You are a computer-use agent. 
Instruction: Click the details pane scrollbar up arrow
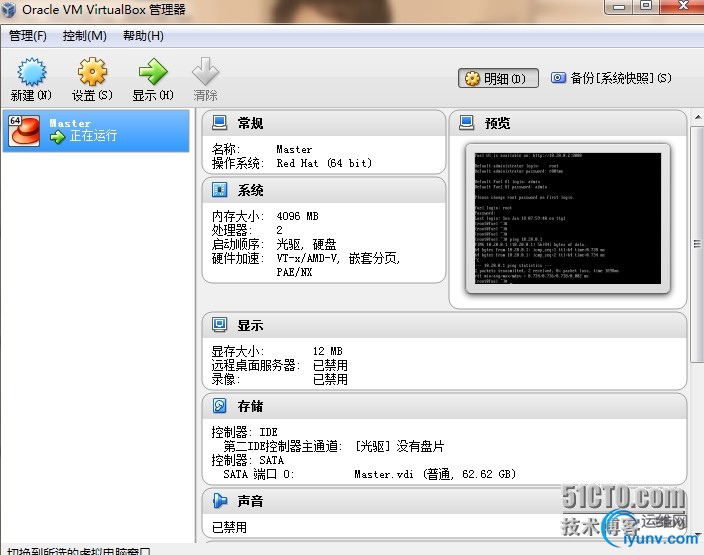pyautogui.click(x=698, y=118)
